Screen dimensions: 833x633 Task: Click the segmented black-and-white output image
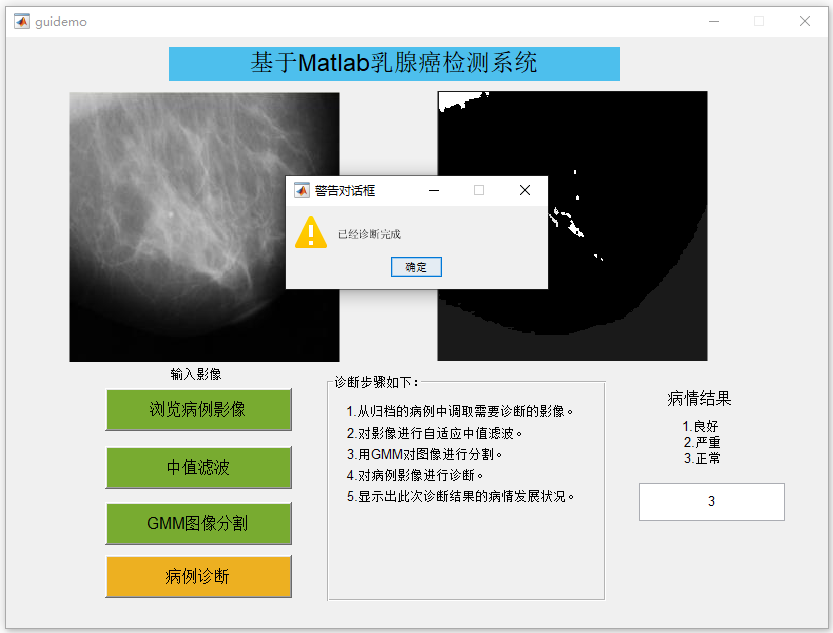(572, 226)
